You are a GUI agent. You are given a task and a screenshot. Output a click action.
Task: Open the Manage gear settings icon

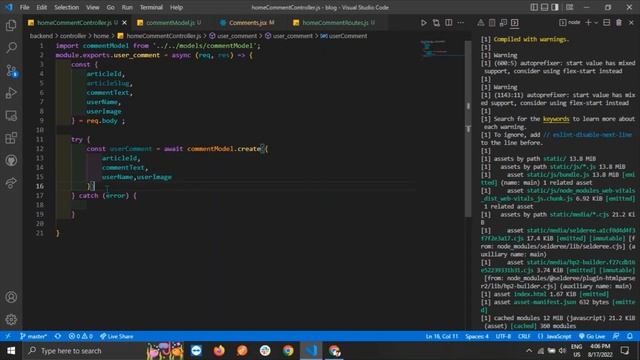pos(11,319)
